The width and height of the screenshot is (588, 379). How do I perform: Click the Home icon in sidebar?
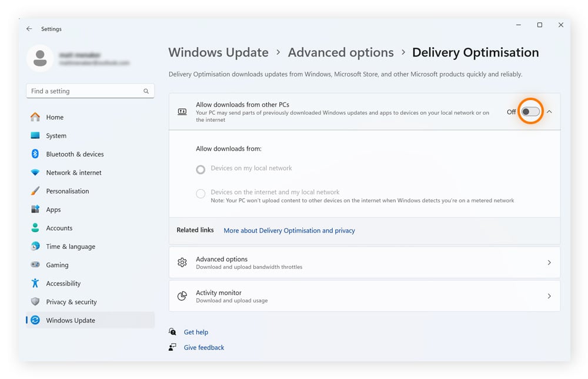[35, 117]
